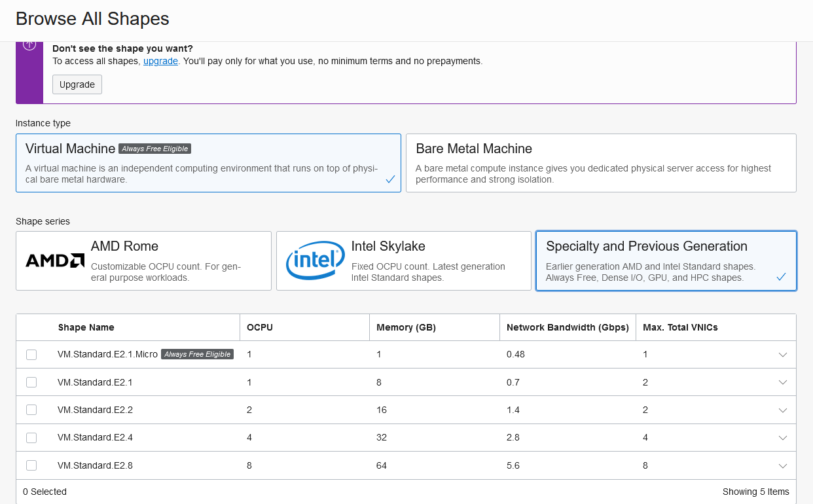
Task: Switch to Bare Metal Machine instance type
Action: tap(601, 163)
